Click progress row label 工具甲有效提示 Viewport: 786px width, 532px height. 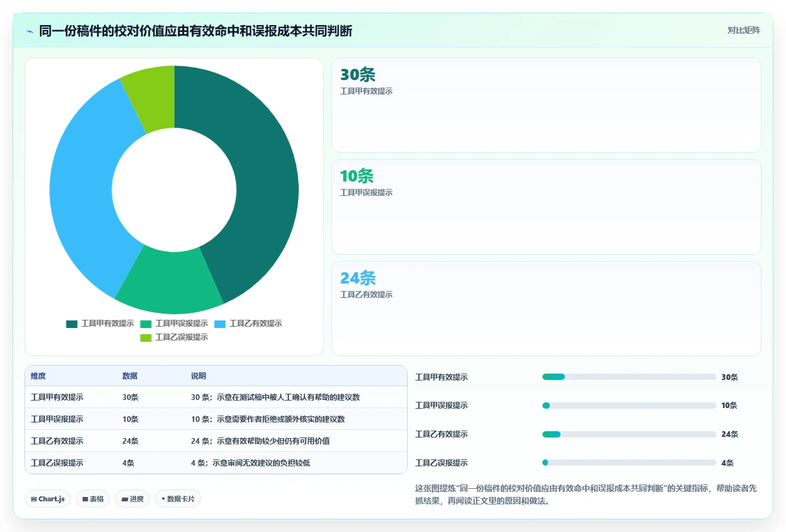coord(442,377)
